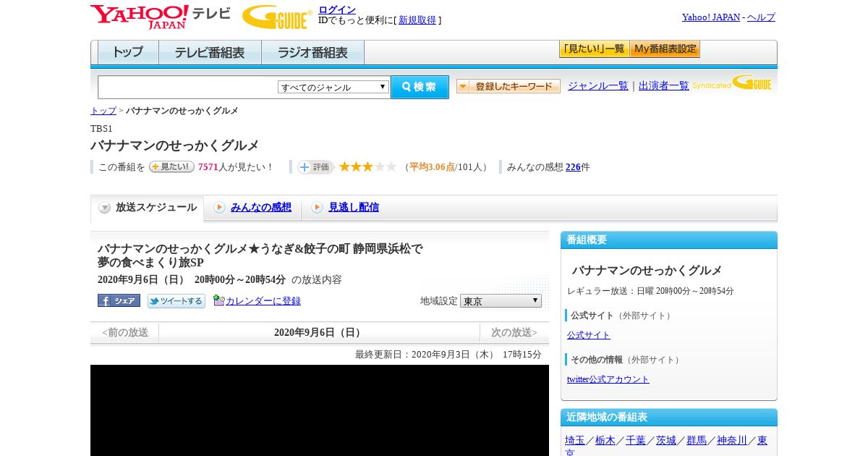The height and width of the screenshot is (456, 868).
Task: Open the ジャンル一覧 link
Action: (598, 85)
